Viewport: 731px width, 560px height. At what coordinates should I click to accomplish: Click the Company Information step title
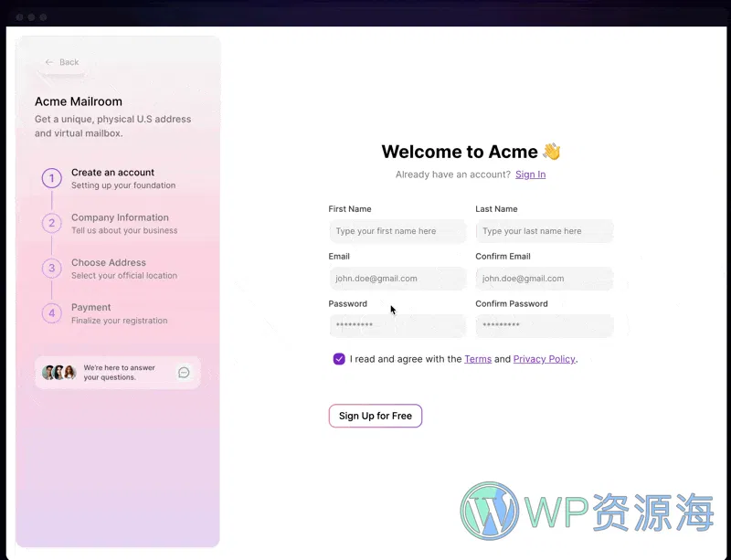point(120,217)
